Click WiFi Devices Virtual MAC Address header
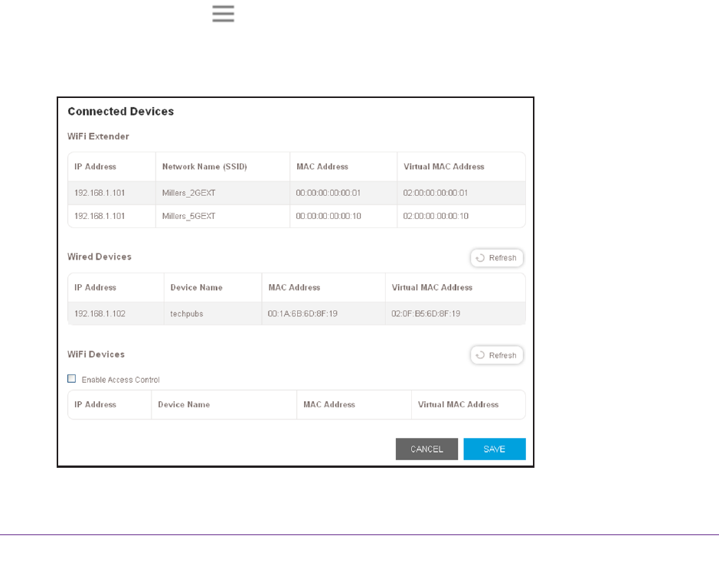The height and width of the screenshot is (588, 719). pyautogui.click(x=458, y=404)
